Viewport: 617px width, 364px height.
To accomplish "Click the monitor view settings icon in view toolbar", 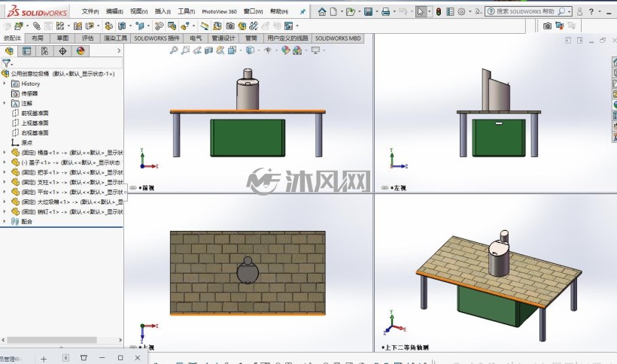I will tap(315, 50).
